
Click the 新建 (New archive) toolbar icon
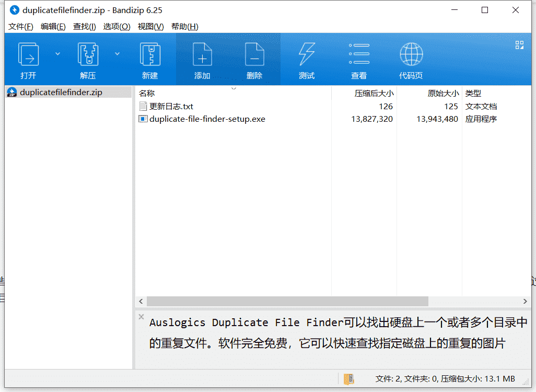click(x=150, y=54)
